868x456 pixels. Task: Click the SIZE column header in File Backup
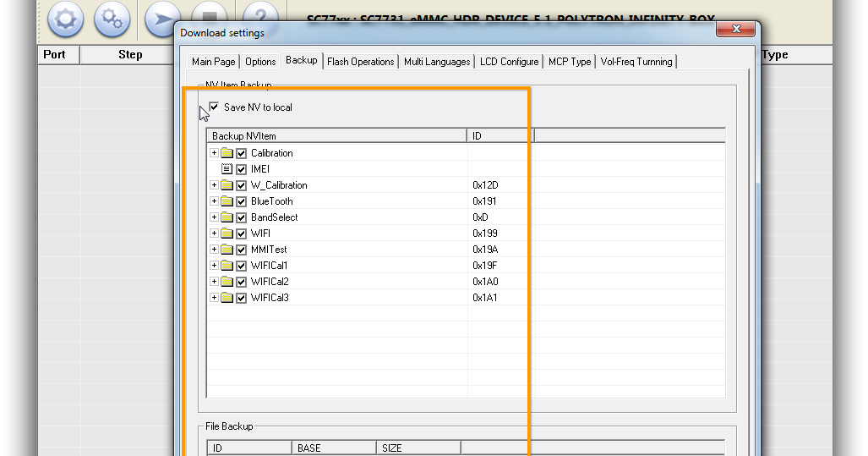click(418, 448)
